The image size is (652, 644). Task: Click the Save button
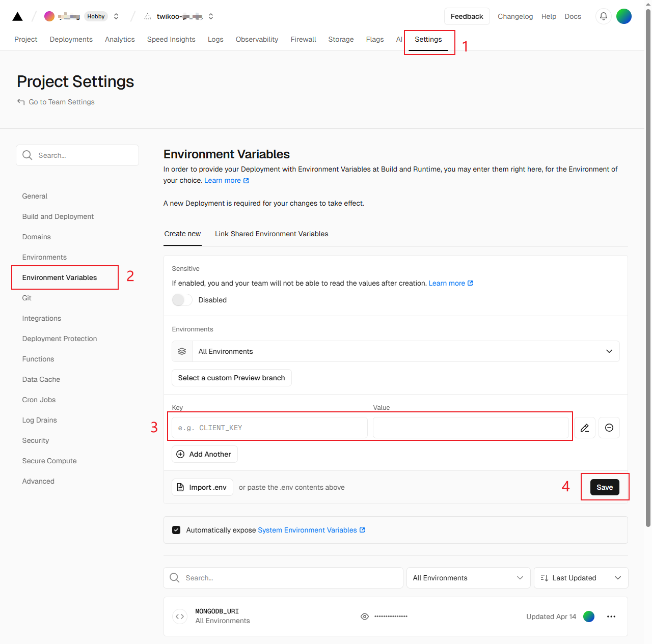[605, 487]
